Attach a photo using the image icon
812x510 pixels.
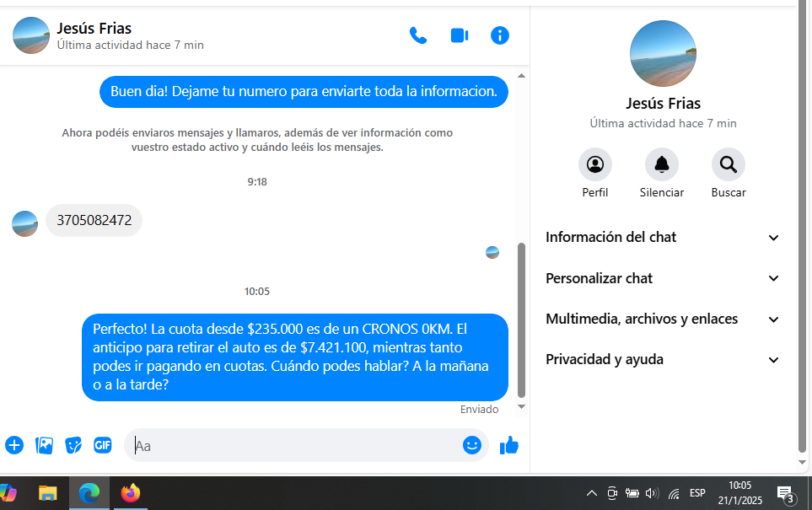pyautogui.click(x=44, y=445)
